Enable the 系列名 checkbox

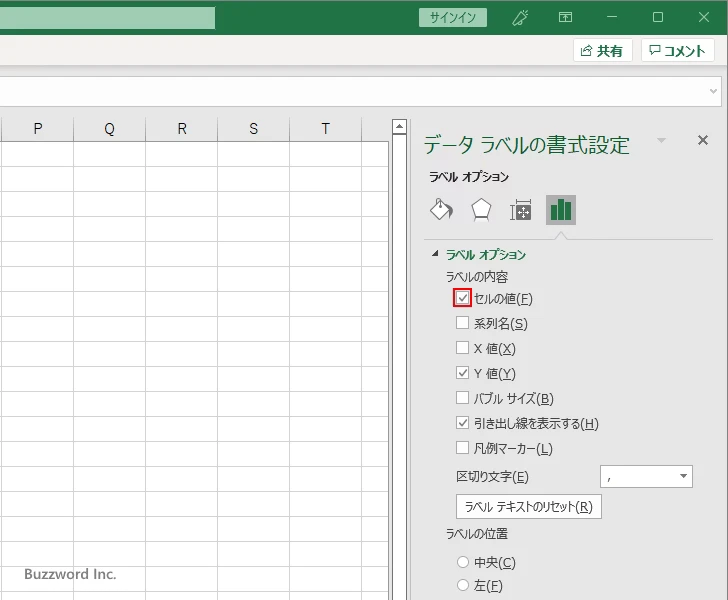pos(462,323)
